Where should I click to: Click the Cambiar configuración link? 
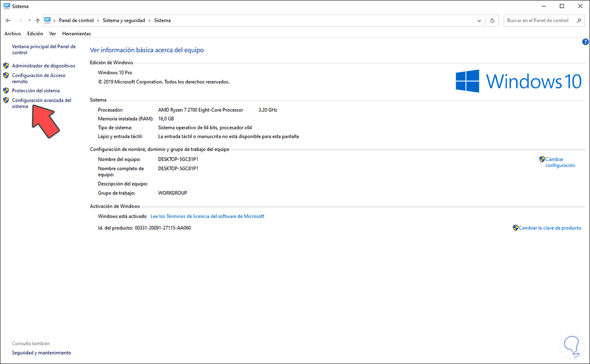point(560,162)
